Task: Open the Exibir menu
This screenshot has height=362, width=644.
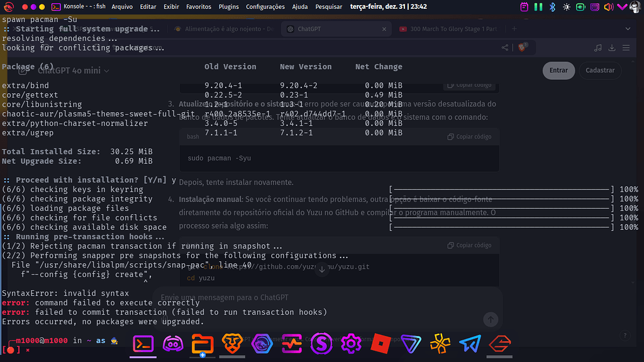Action: coord(171,6)
